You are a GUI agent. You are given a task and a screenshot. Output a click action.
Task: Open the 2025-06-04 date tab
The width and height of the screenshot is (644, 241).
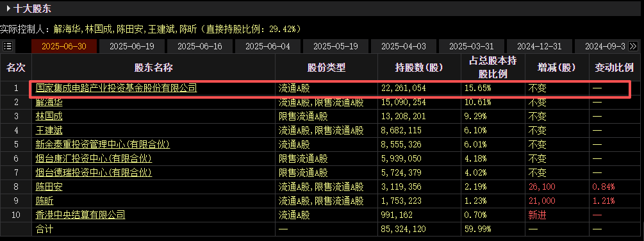tap(268, 46)
